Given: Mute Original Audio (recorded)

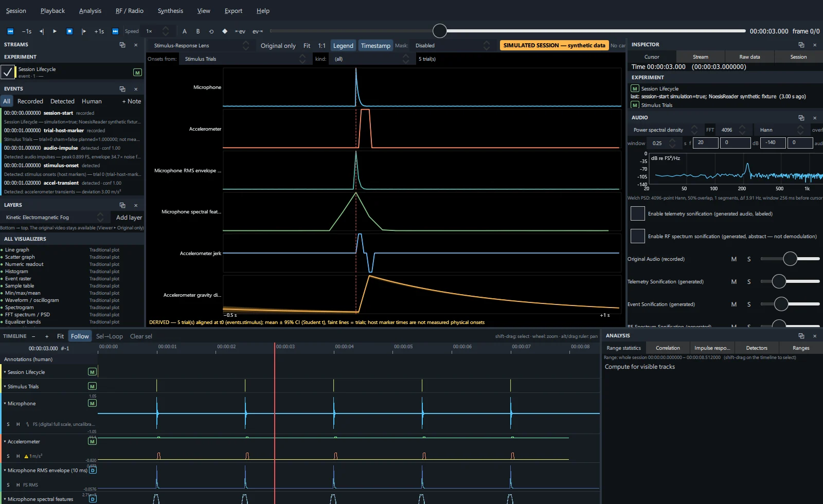Looking at the screenshot, I should pos(734,259).
